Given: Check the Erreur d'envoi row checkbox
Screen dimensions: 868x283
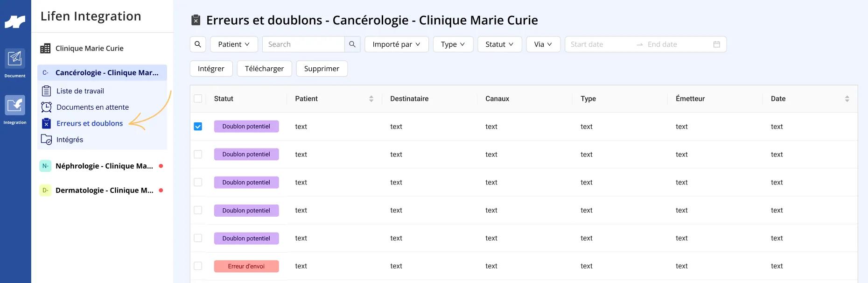Looking at the screenshot, I should [x=198, y=266].
